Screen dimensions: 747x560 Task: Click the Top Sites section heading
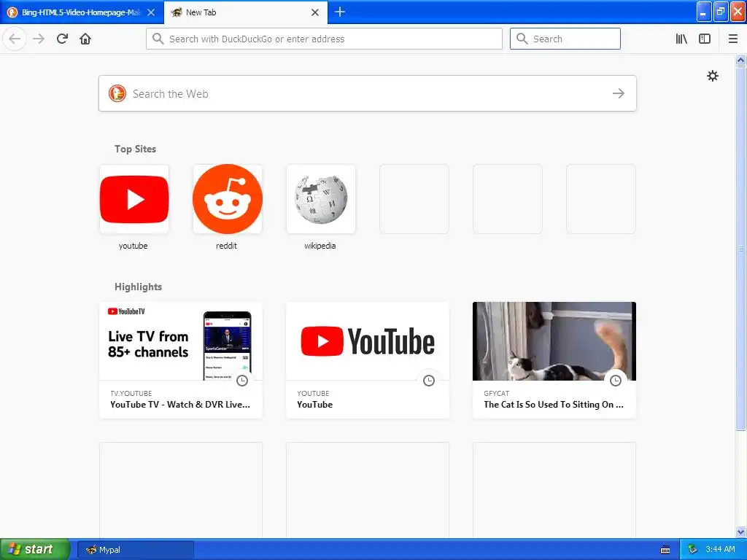pyautogui.click(x=135, y=149)
